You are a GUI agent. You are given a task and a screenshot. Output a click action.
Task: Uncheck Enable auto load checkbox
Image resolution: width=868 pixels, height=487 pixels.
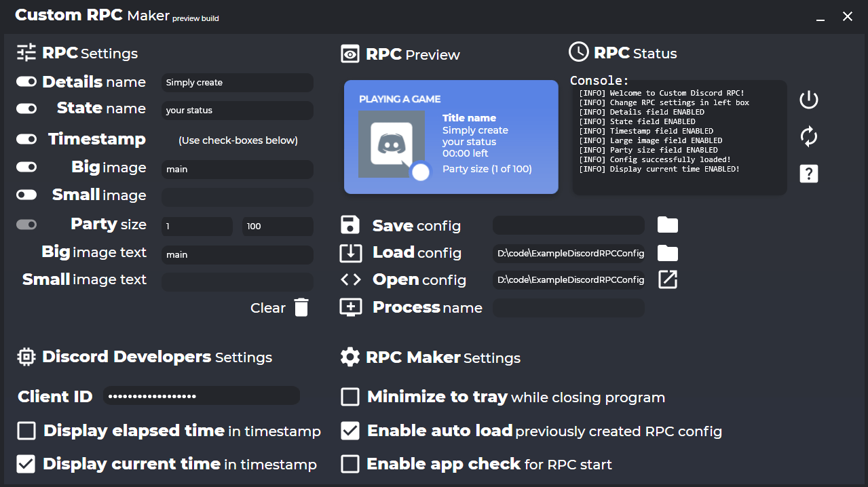[x=350, y=431]
